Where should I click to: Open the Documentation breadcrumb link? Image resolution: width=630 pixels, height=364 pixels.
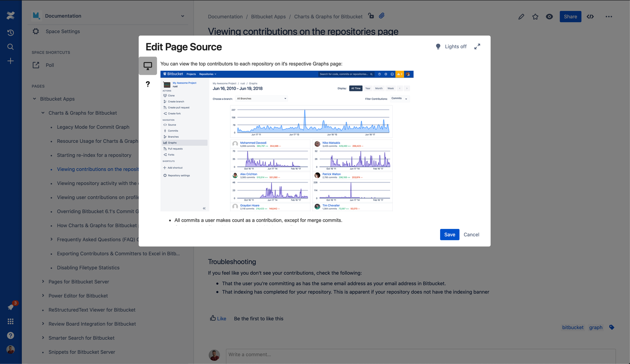click(x=225, y=17)
